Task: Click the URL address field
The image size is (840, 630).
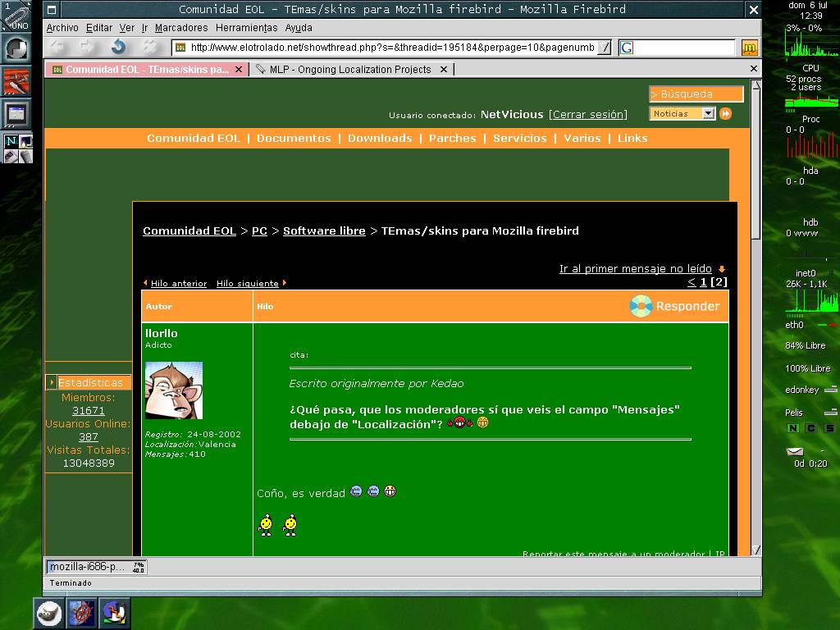Action: [393, 48]
